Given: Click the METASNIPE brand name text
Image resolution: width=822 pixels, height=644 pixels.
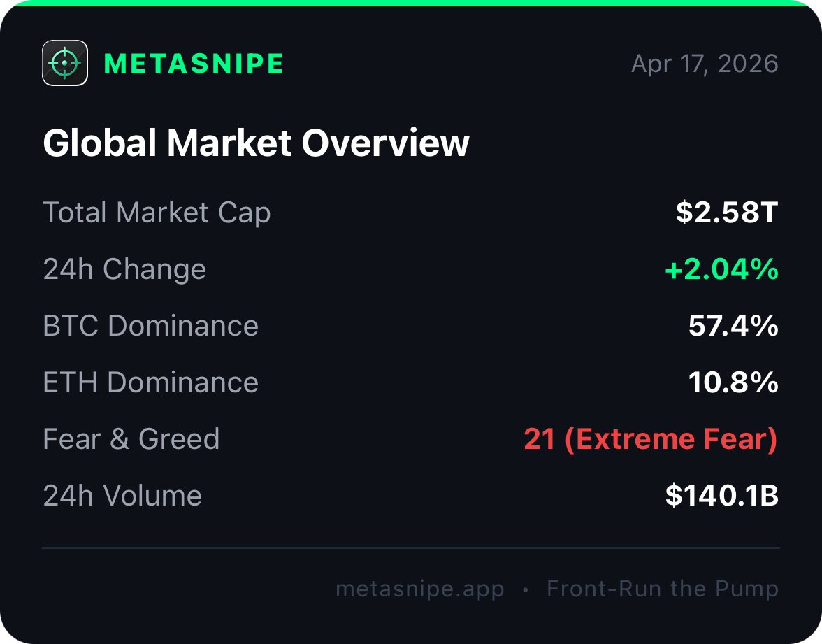Looking at the screenshot, I should [x=194, y=64].
